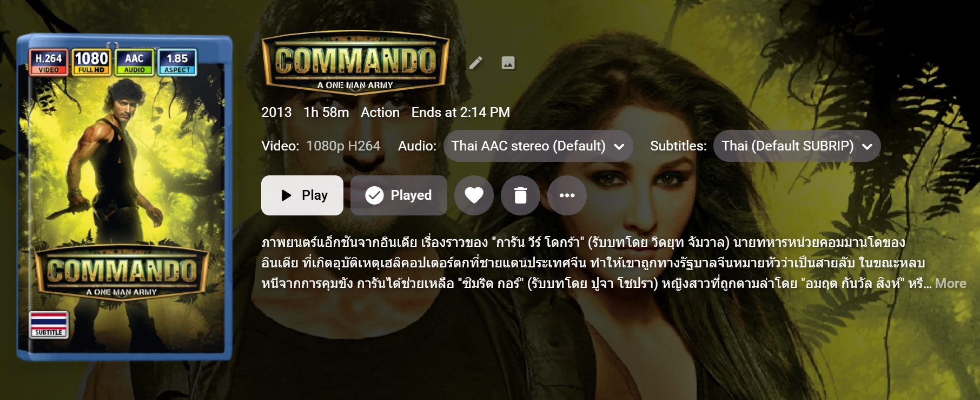Click the pencil edit metadata icon
The width and height of the screenshot is (980, 400).
pyautogui.click(x=476, y=63)
